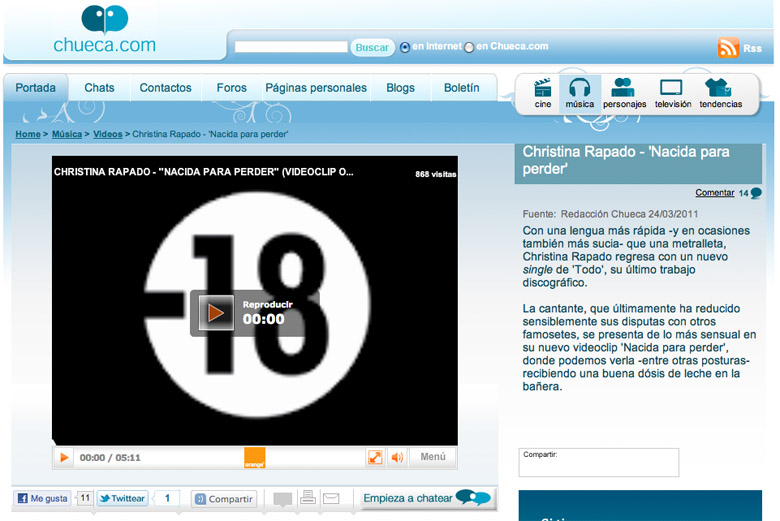Viewport: 780px width, 521px height.
Task: Open the RSS feed icon
Action: 728,48
